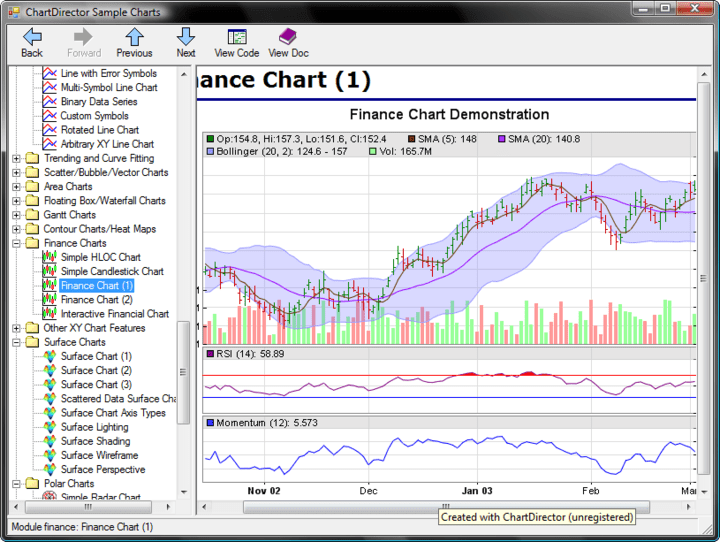
Task: Collapse the Finance Charts node
Action: 17,243
